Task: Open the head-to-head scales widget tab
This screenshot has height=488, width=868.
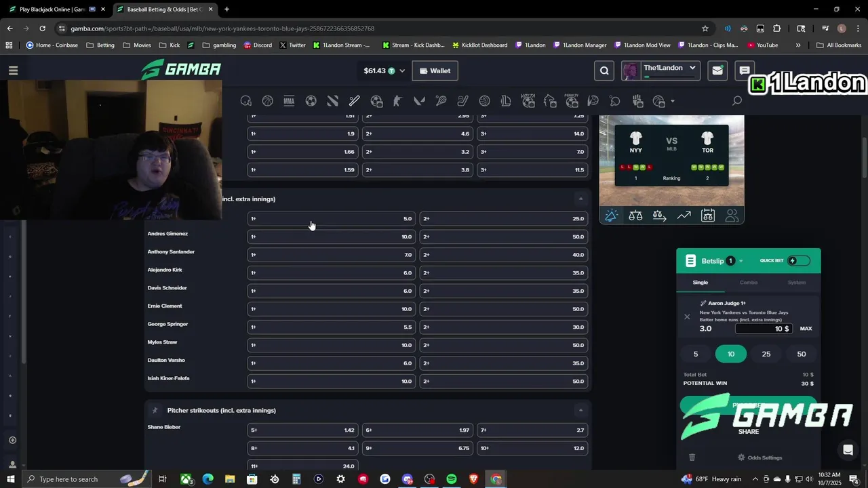Action: (x=635, y=216)
